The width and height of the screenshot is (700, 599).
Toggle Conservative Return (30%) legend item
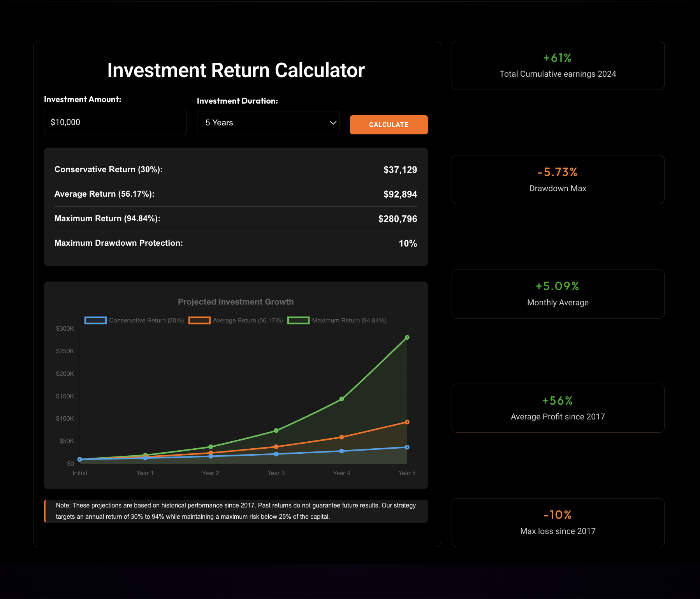[x=134, y=320]
